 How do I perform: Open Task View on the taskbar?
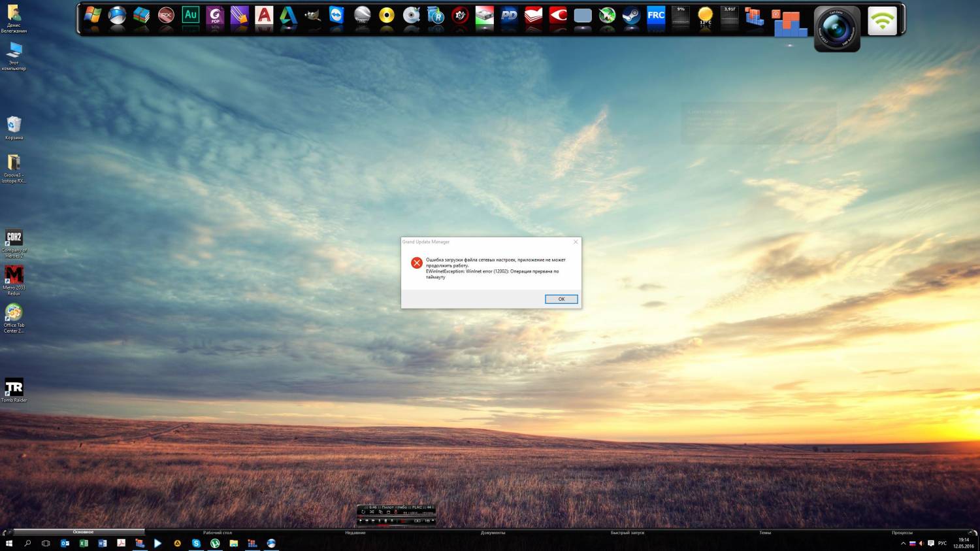[x=46, y=543]
